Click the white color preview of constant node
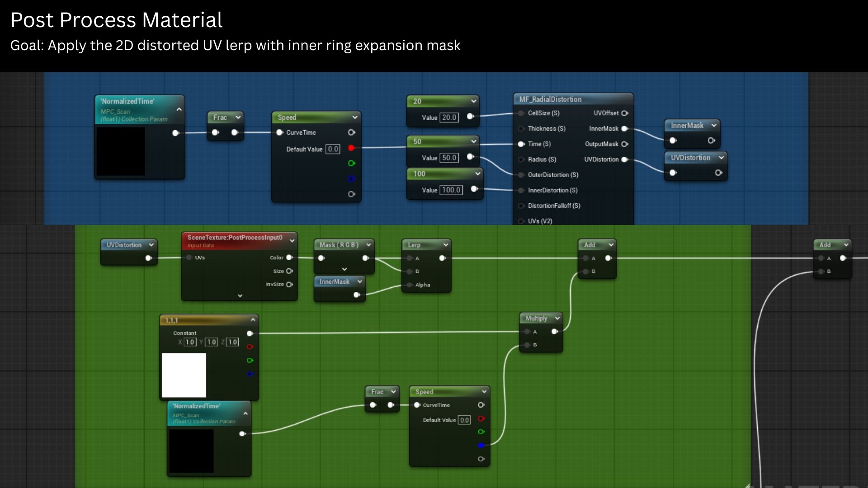Image resolution: width=868 pixels, height=488 pixels. click(184, 375)
